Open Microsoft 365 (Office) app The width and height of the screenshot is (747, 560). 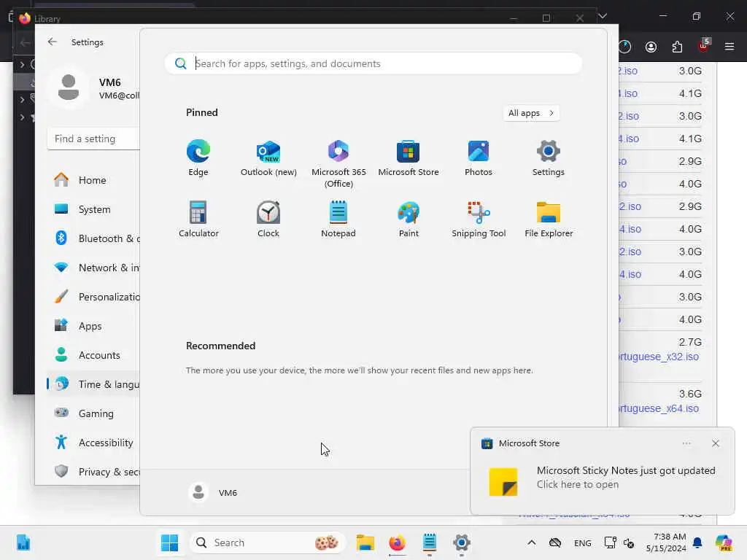coord(338,164)
